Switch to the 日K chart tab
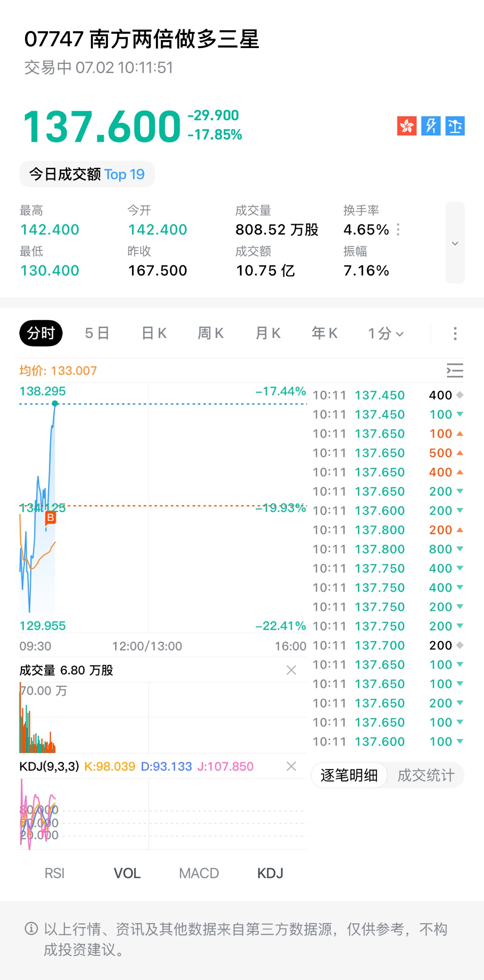The image size is (484, 980). [154, 333]
